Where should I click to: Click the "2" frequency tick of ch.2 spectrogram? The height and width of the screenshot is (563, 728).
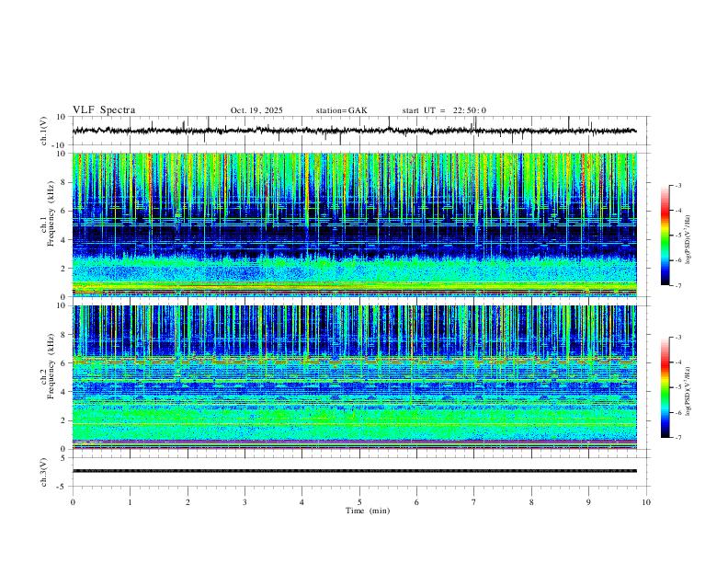tap(63, 420)
